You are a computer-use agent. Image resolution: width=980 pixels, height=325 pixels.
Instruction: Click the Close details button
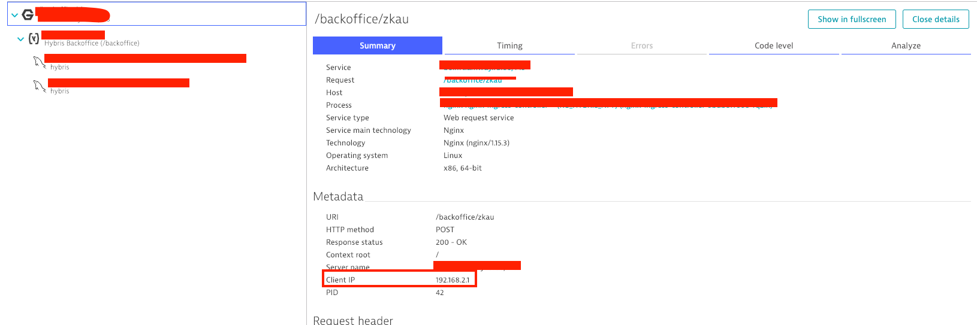coord(936,19)
